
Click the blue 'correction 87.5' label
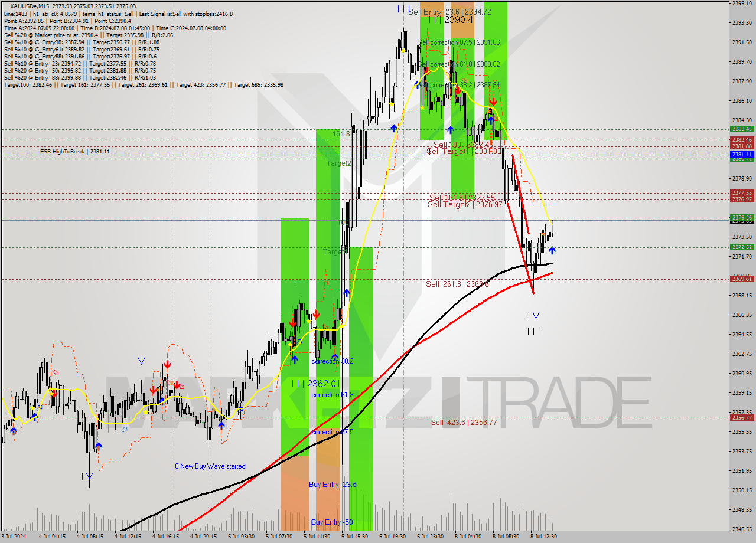tap(333, 432)
